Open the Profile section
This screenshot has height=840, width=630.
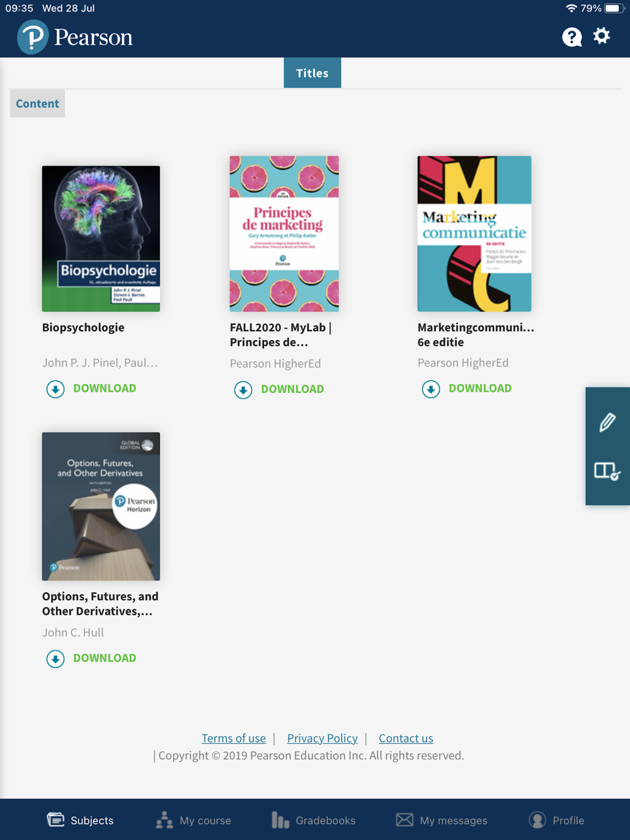pos(557,820)
